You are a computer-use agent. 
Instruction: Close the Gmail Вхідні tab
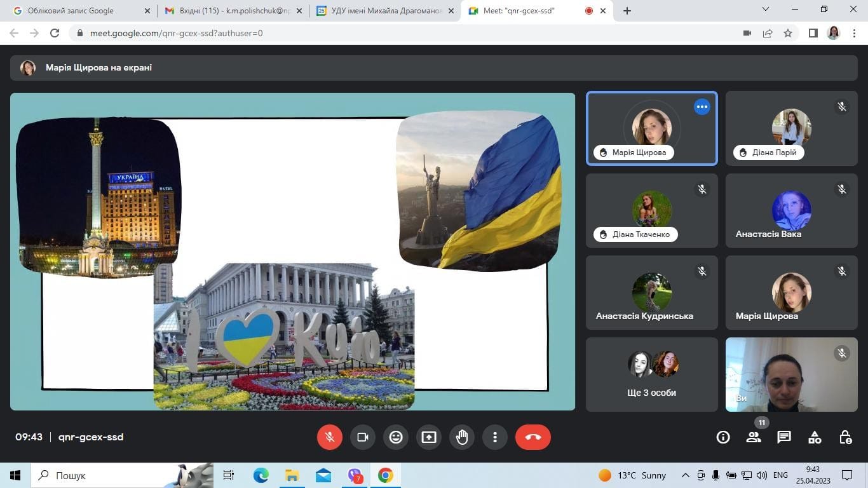point(300,11)
